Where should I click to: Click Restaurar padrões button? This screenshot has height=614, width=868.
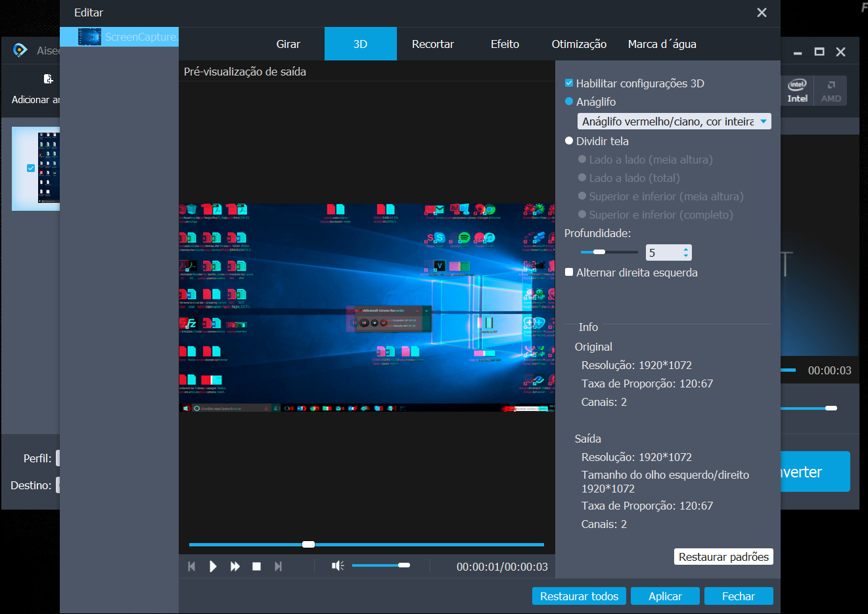click(723, 557)
